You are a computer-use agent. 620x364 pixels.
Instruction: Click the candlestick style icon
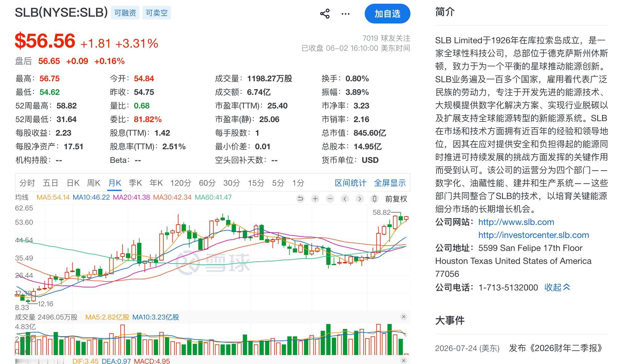(375, 199)
